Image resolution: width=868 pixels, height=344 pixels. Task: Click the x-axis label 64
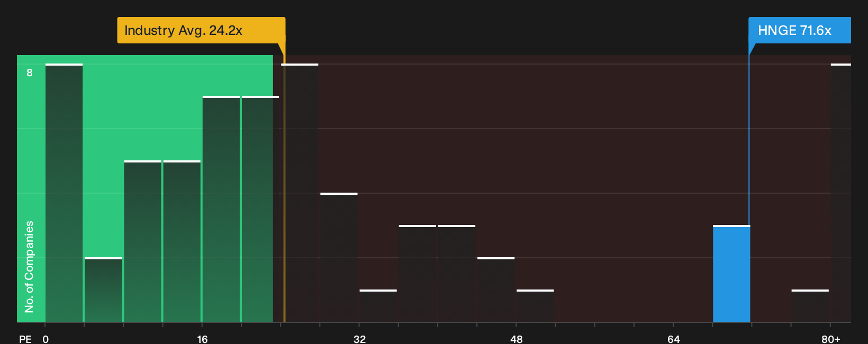click(673, 339)
